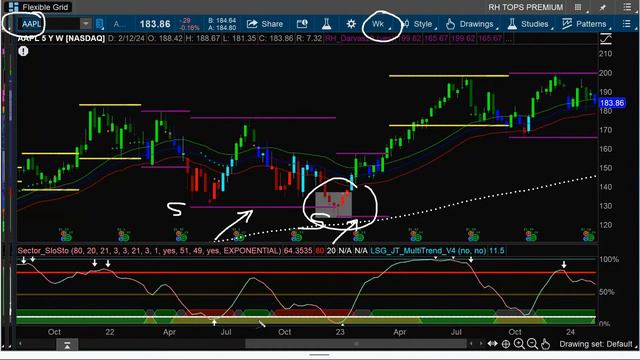This screenshot has height=360, width=640.
Task: Click the 183.86 last price label
Action: (x=155, y=24)
